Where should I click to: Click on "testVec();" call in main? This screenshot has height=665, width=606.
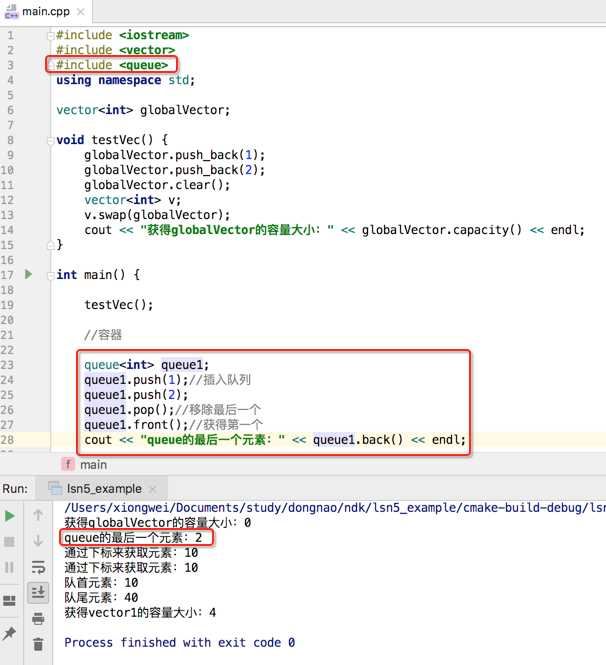click(x=119, y=305)
